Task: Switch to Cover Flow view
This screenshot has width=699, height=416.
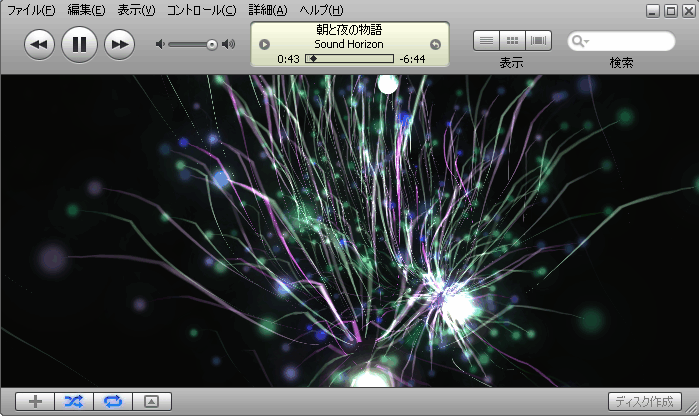Action: 539,41
